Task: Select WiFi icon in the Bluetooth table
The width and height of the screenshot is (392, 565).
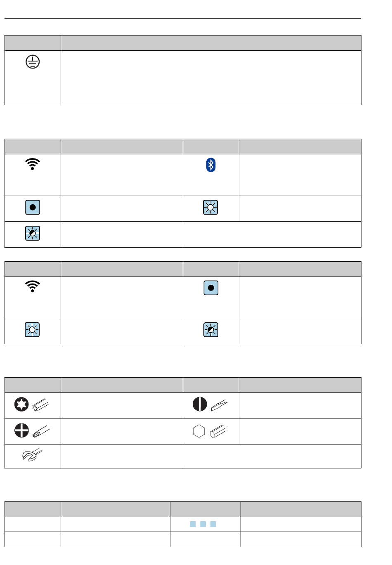Action: click(x=33, y=164)
